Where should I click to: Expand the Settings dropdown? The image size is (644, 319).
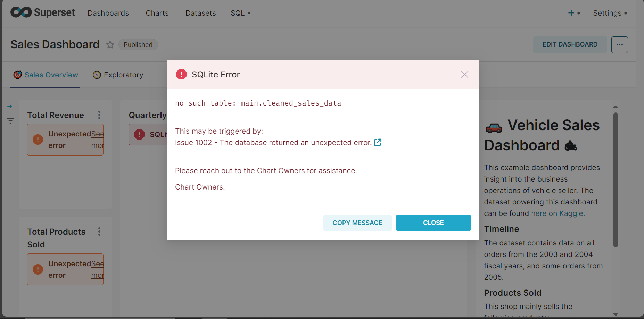610,13
